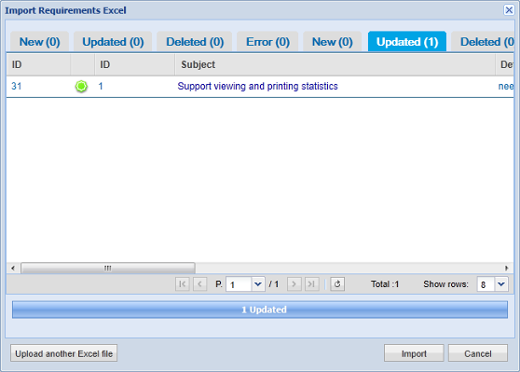Select the Updated (1) tab
Screen dimensions: 520x372
[407, 42]
